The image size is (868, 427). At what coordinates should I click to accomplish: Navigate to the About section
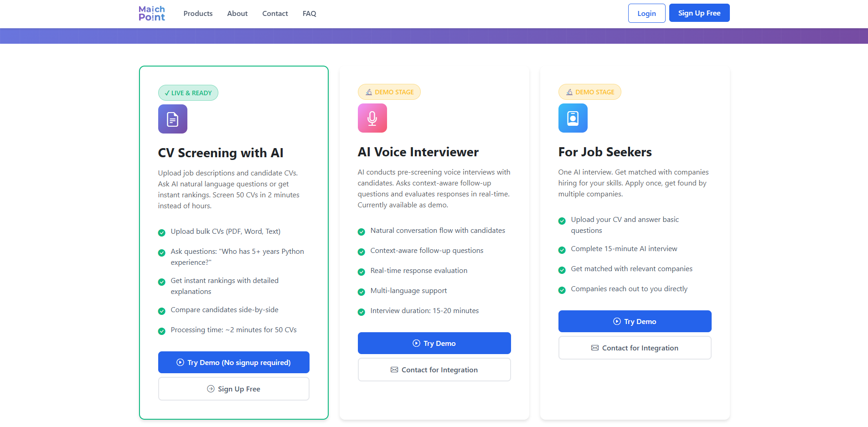237,13
